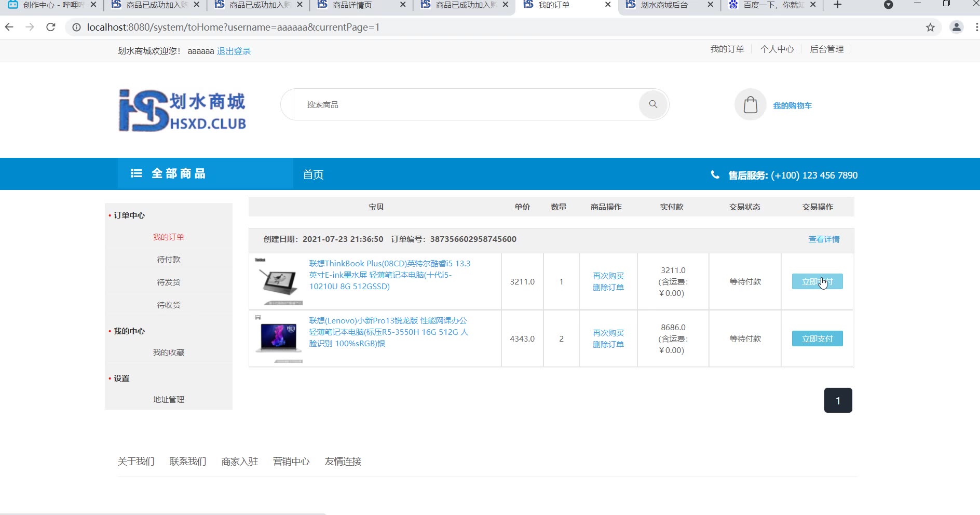This screenshot has height=515, width=980.
Task: Open 查看详情 for the order
Action: pos(824,239)
